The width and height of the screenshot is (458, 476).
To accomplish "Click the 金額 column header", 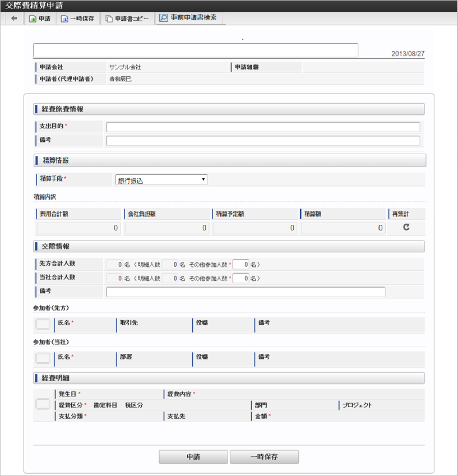I will click(261, 416).
